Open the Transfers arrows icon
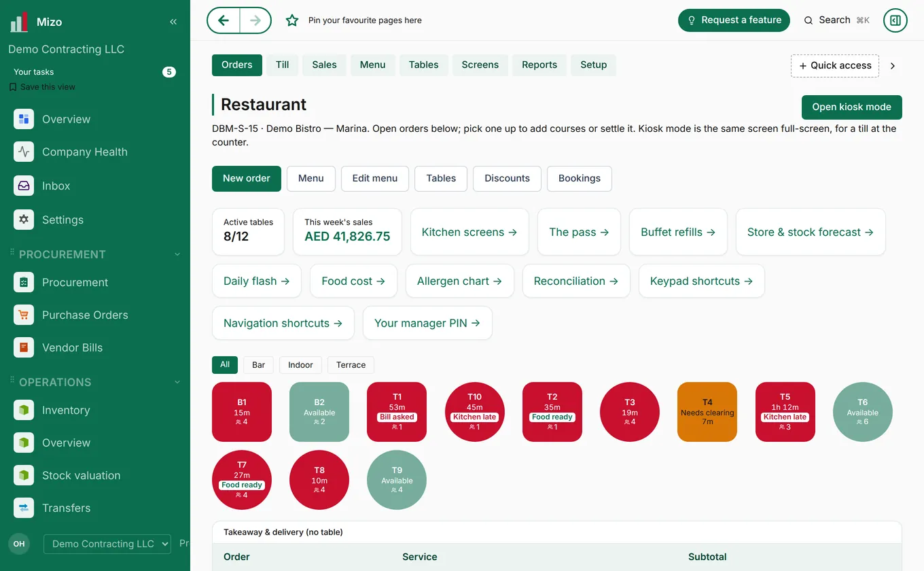 coord(24,508)
